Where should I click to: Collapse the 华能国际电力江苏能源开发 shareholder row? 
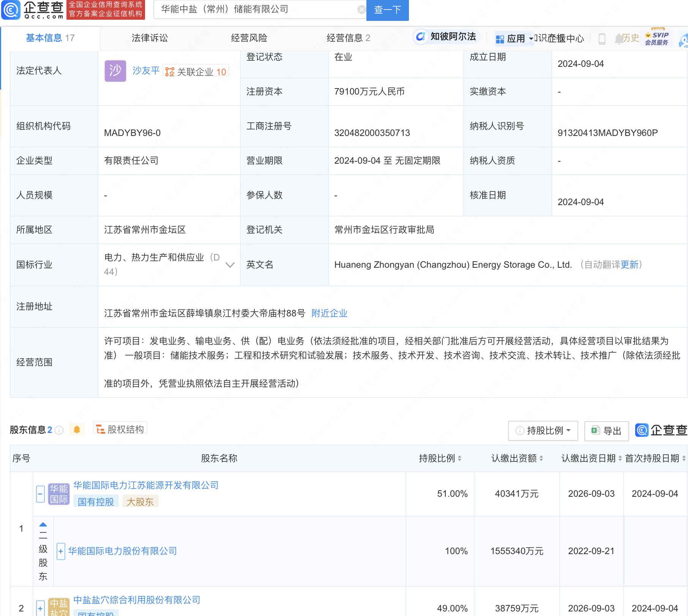click(x=40, y=494)
